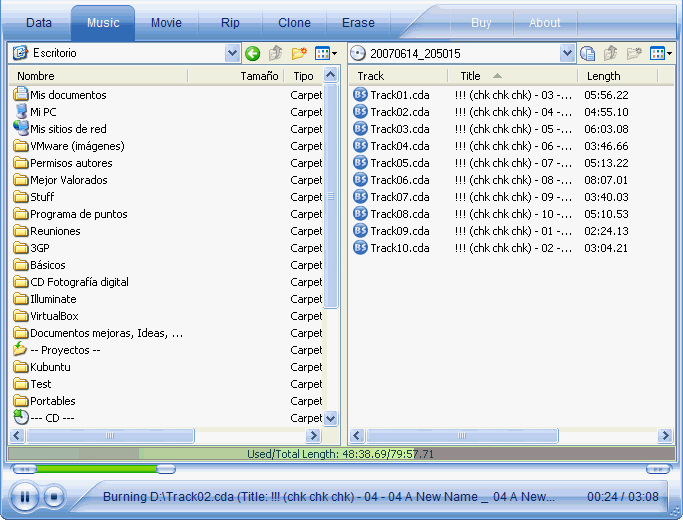The height and width of the screenshot is (520, 683).
Task: Switch to the Erase tab
Action: click(x=358, y=23)
